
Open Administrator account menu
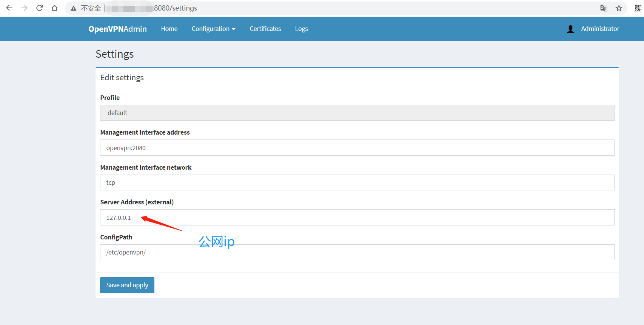click(x=600, y=29)
